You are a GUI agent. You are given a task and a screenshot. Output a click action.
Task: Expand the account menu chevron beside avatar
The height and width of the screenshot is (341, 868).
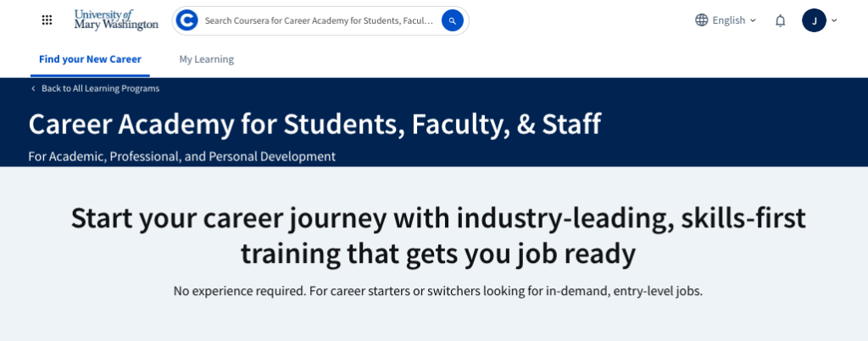click(834, 20)
